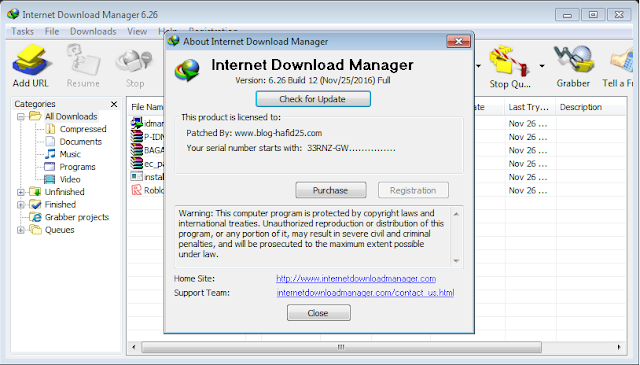Click the Stop toolbar icon
The width and height of the screenshot is (640, 365).
[x=134, y=61]
